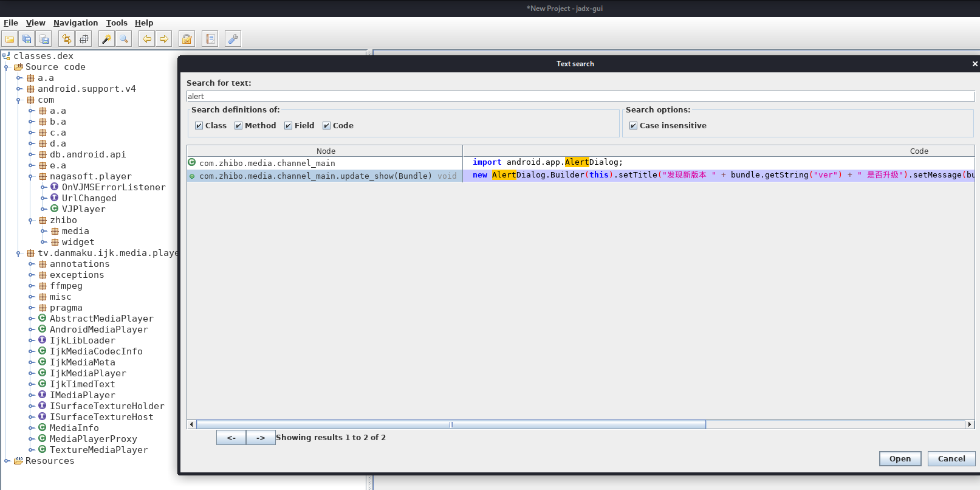The image size is (980, 490).
Task: Toggle the Flatten packages toolbar icon
Action: [84, 39]
